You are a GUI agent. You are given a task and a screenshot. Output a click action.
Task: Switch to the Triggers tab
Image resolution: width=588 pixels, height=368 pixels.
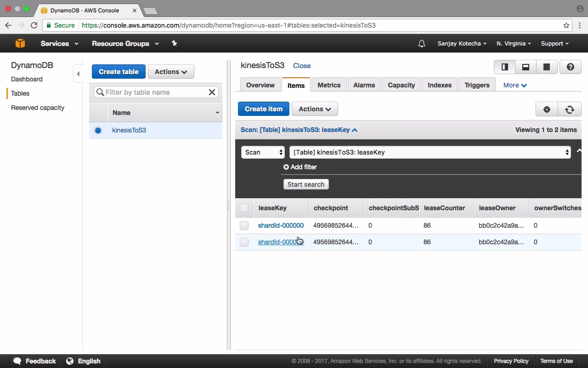coord(477,85)
